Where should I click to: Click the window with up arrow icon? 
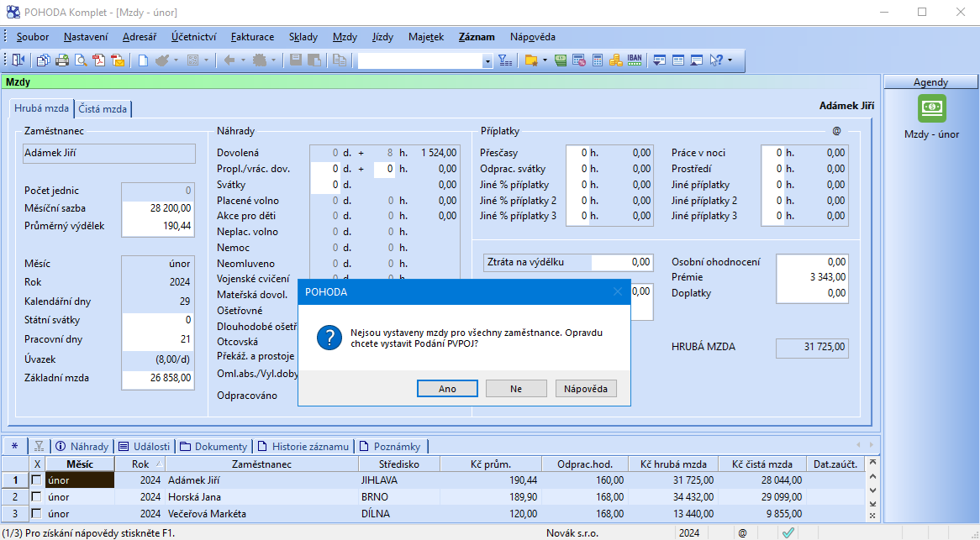[696, 60]
